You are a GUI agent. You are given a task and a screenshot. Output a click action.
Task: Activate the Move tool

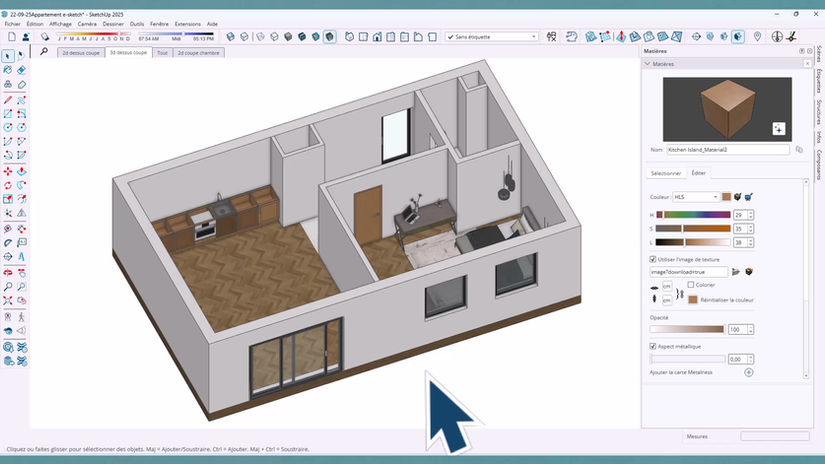pyautogui.click(x=8, y=172)
